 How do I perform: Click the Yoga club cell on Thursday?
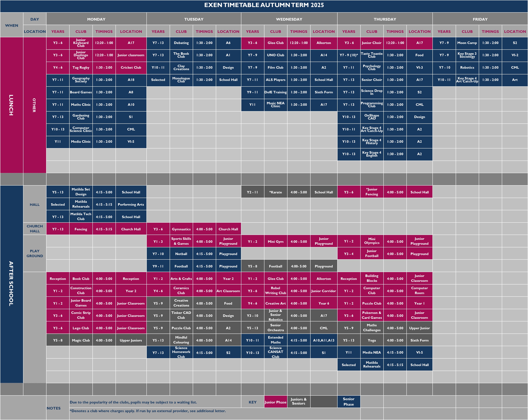[x=372, y=340]
